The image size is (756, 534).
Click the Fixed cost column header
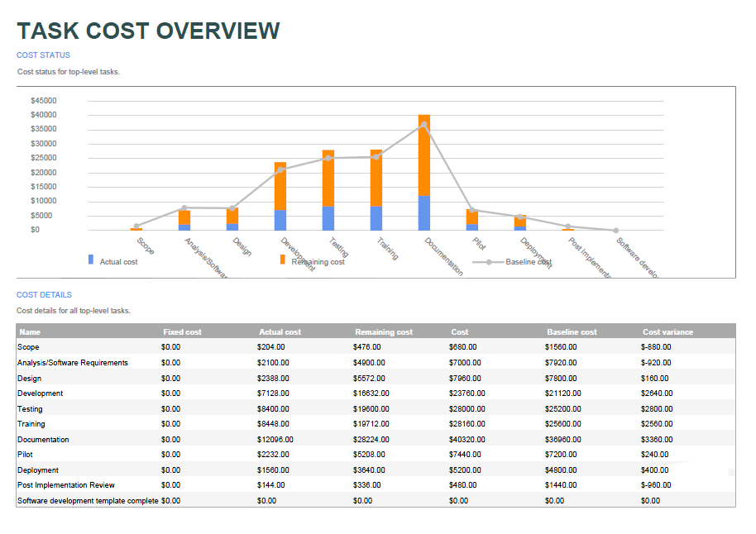tap(182, 331)
